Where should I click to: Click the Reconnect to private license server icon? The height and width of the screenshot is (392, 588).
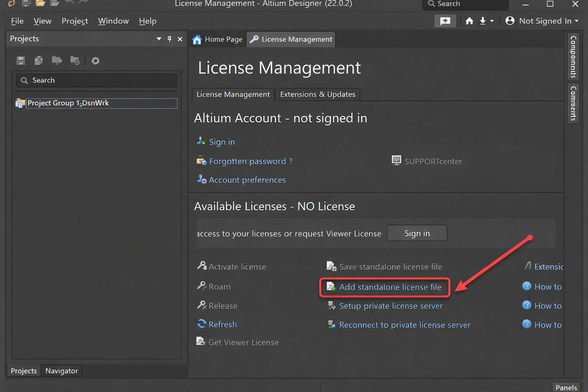point(332,325)
